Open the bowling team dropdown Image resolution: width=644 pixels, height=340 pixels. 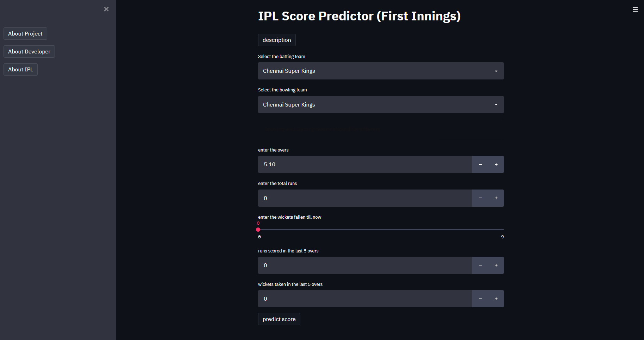point(381,104)
